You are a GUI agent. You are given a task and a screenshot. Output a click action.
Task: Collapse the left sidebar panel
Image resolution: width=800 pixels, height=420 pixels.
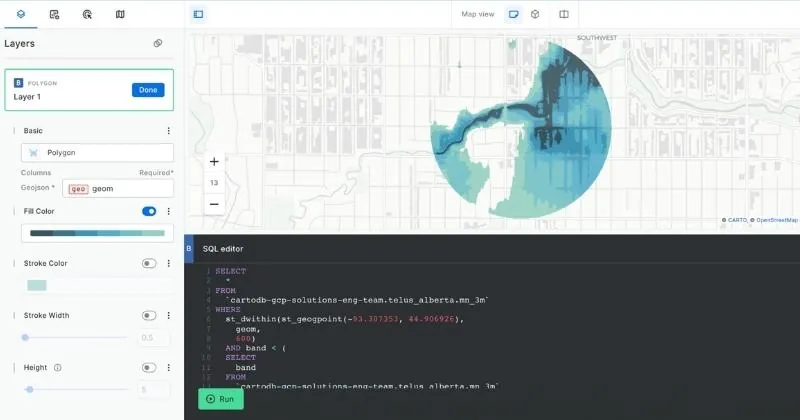pos(198,14)
